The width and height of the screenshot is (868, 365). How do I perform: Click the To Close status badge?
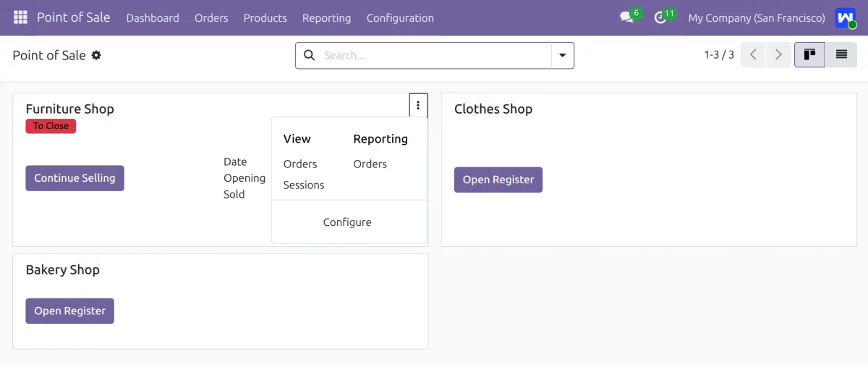(51, 126)
